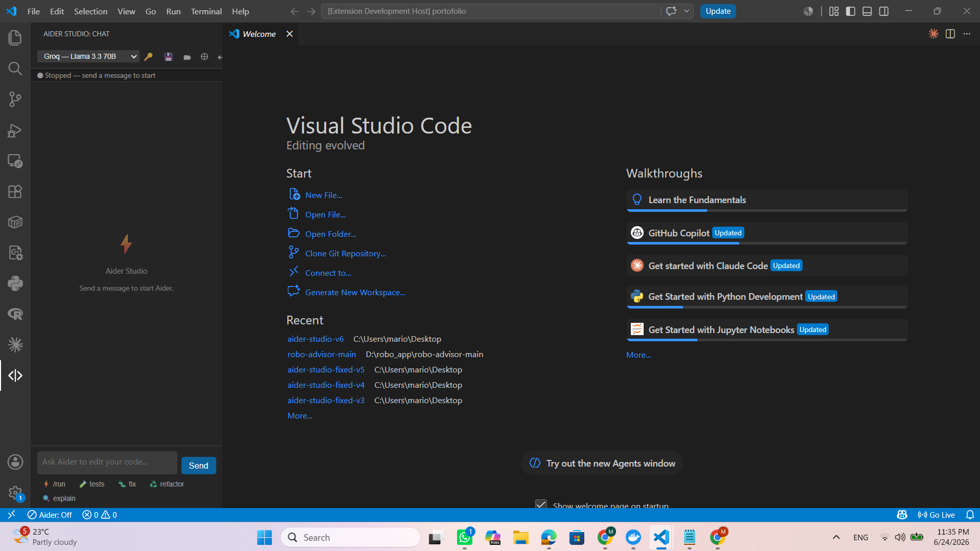This screenshot has height=551, width=980.
Task: Click the key icon in Aider Studio toolbar
Action: pos(148,57)
